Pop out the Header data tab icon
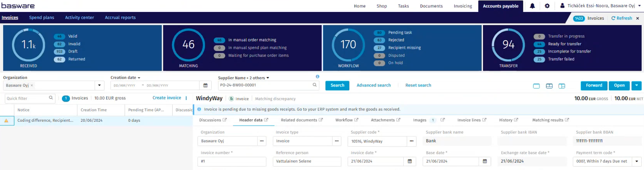Screen dimensions: 644x170 click(x=266, y=120)
